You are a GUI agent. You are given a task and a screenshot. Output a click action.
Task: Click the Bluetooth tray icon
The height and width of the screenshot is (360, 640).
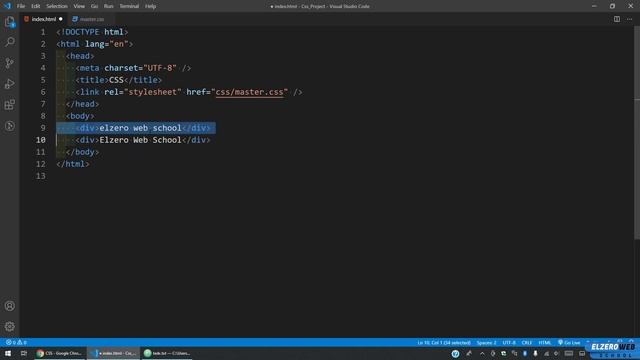[525, 353]
